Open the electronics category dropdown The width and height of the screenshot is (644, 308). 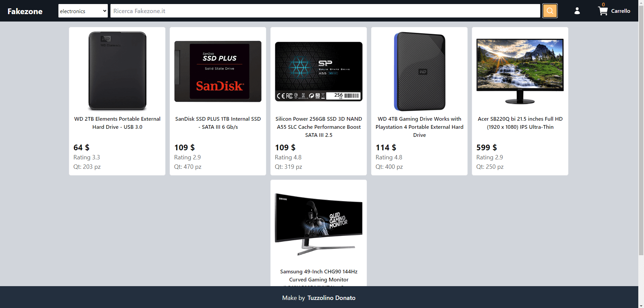[83, 11]
